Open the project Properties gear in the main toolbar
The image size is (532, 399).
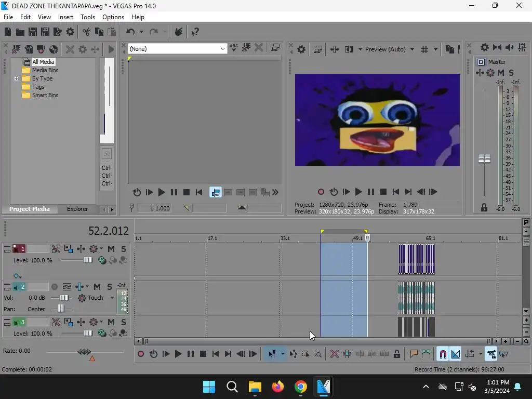point(70,32)
